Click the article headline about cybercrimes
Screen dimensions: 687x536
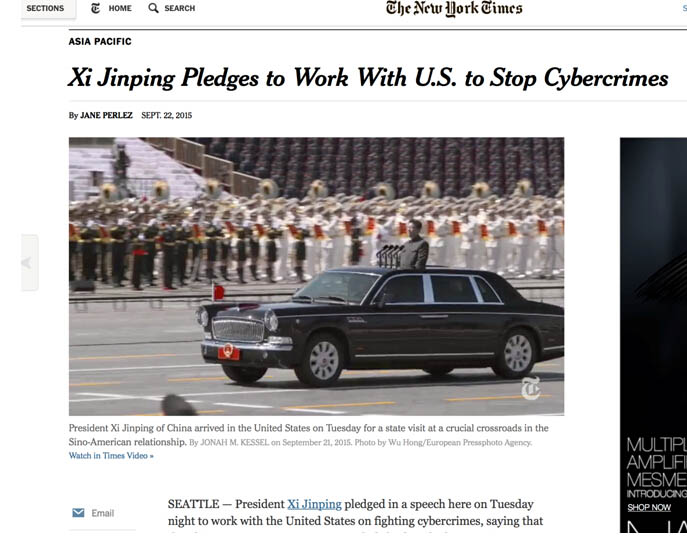click(x=368, y=78)
